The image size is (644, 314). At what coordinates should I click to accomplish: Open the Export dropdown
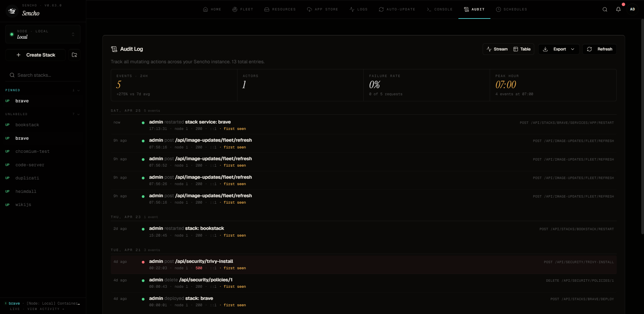pos(559,49)
